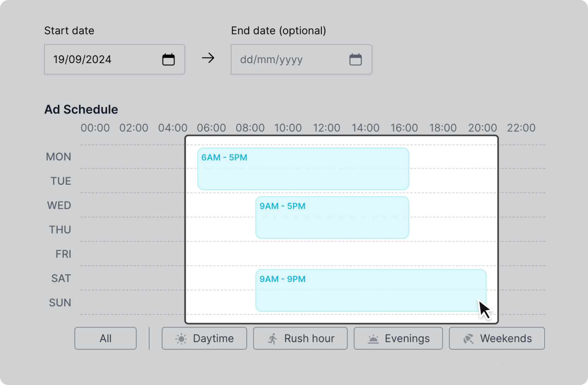The image size is (588, 385).
Task: Open the Start date calendar picker icon
Action: click(x=169, y=59)
